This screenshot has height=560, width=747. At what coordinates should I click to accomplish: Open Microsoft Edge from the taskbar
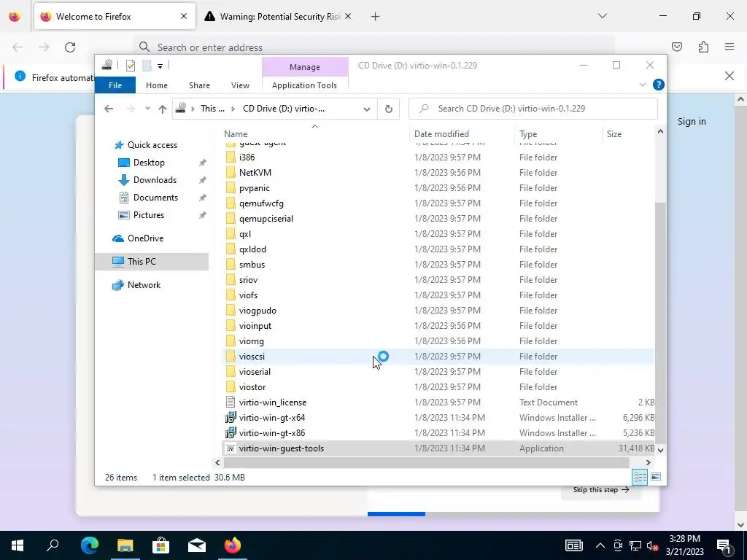tap(90, 545)
